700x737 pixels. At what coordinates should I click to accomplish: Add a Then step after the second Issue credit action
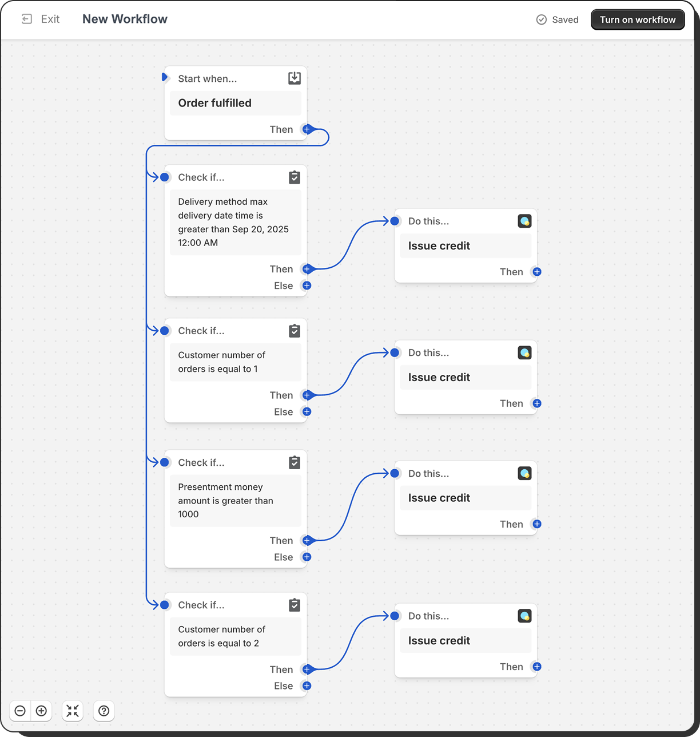tap(536, 403)
